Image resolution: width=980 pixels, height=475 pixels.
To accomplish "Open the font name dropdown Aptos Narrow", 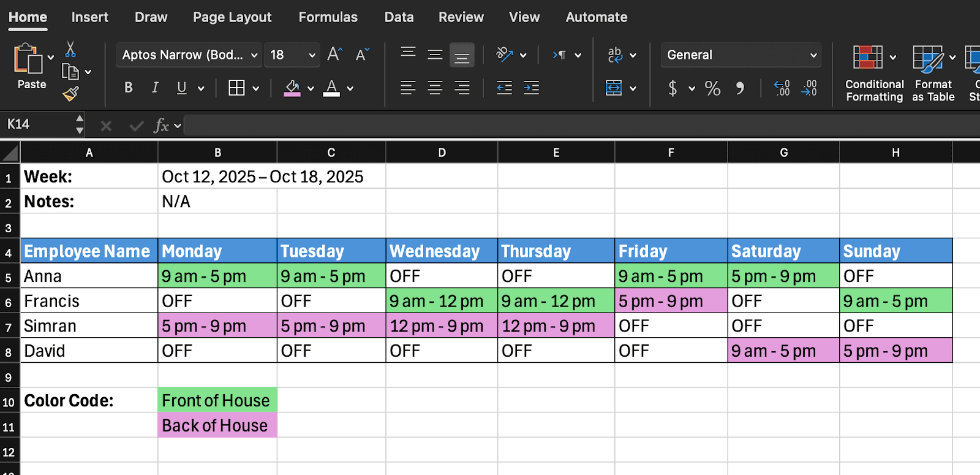I will [189, 55].
